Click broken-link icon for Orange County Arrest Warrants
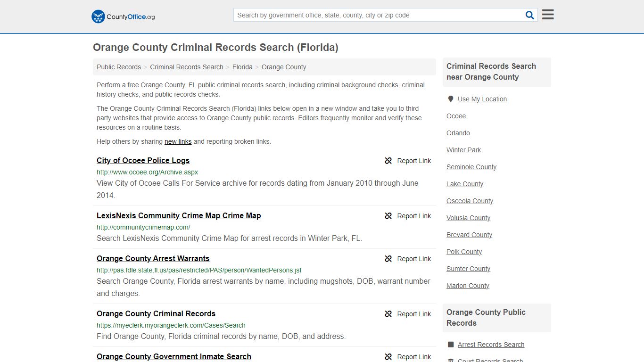 [388, 259]
